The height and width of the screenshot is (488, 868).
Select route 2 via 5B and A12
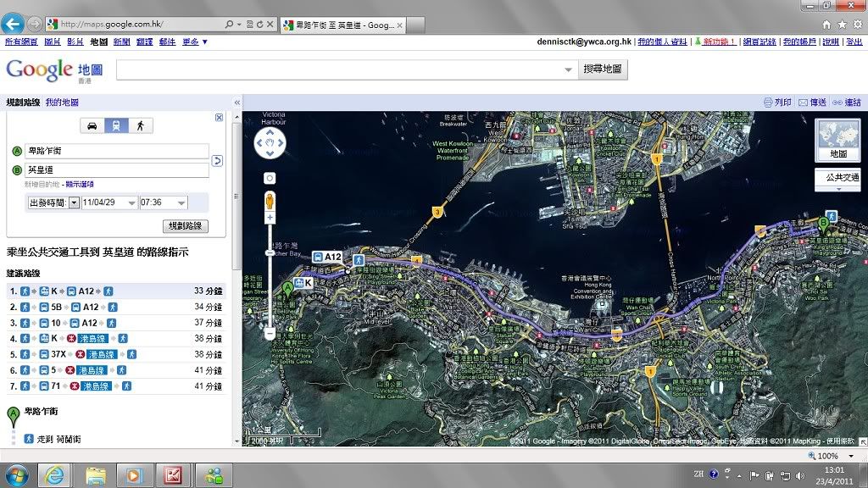pos(115,307)
